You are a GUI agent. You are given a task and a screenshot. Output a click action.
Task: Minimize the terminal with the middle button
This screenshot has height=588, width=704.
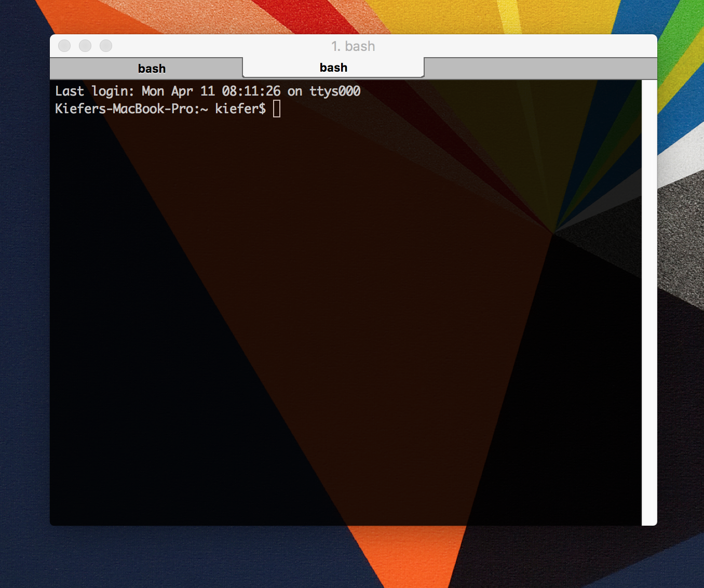tap(85, 46)
